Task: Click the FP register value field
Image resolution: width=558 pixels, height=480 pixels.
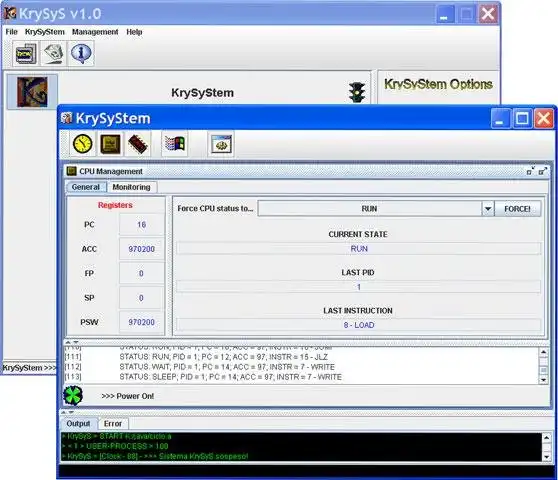Action: 142,273
